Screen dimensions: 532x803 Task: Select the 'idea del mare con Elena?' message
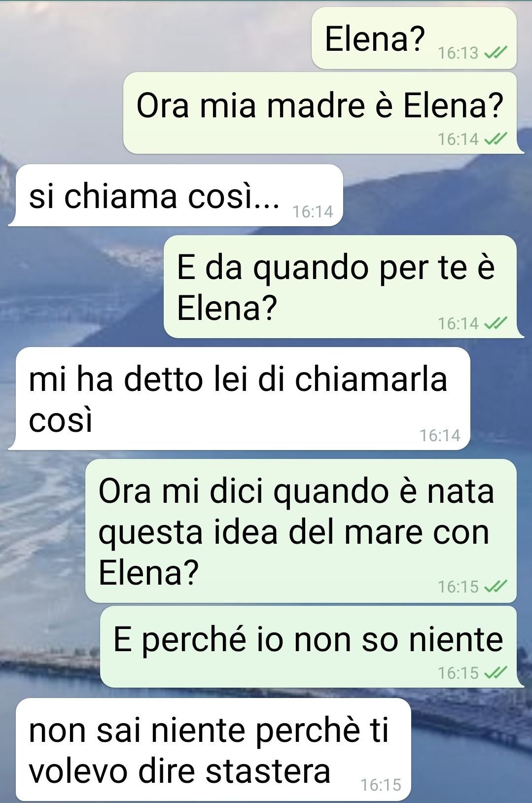point(301,531)
